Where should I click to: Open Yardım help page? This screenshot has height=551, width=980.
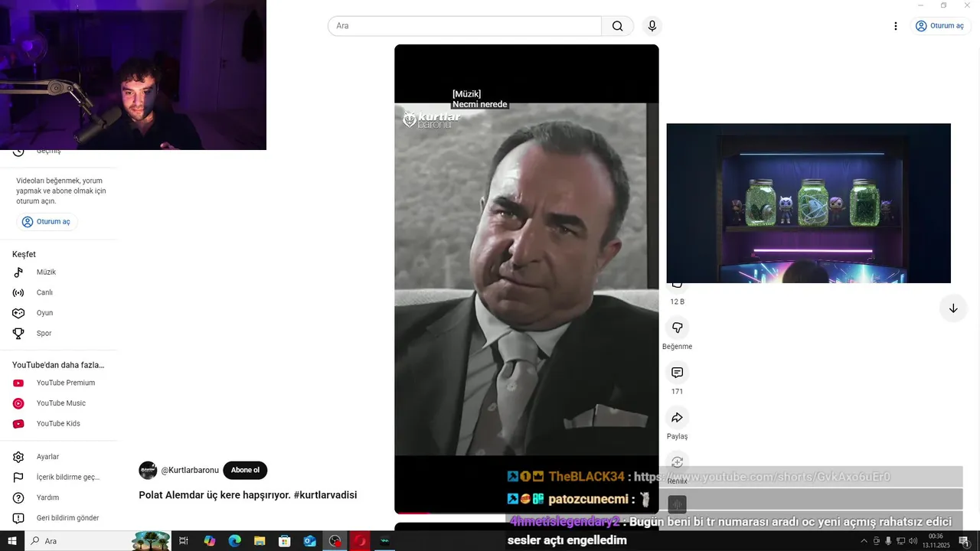[58, 497]
